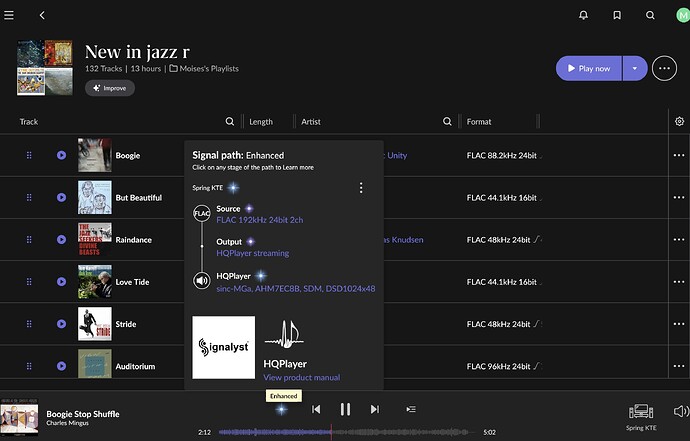Image resolution: width=690 pixels, height=441 pixels.
Task: Open Love Tide album cover thumbnail
Action: coord(95,282)
